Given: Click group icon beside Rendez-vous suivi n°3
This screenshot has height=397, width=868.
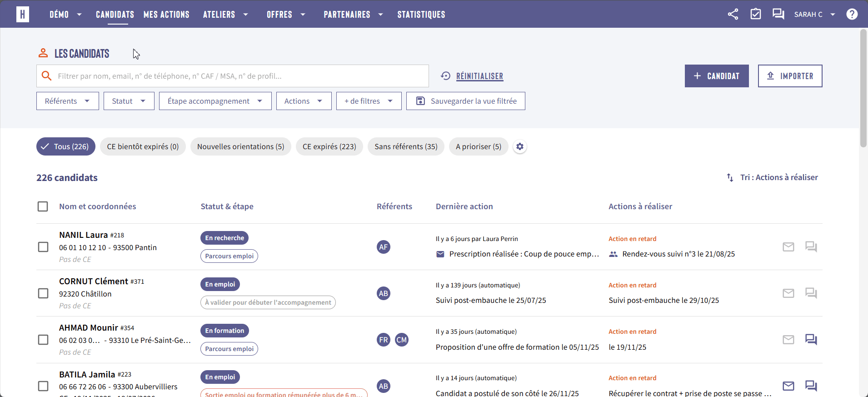Looking at the screenshot, I should point(614,254).
